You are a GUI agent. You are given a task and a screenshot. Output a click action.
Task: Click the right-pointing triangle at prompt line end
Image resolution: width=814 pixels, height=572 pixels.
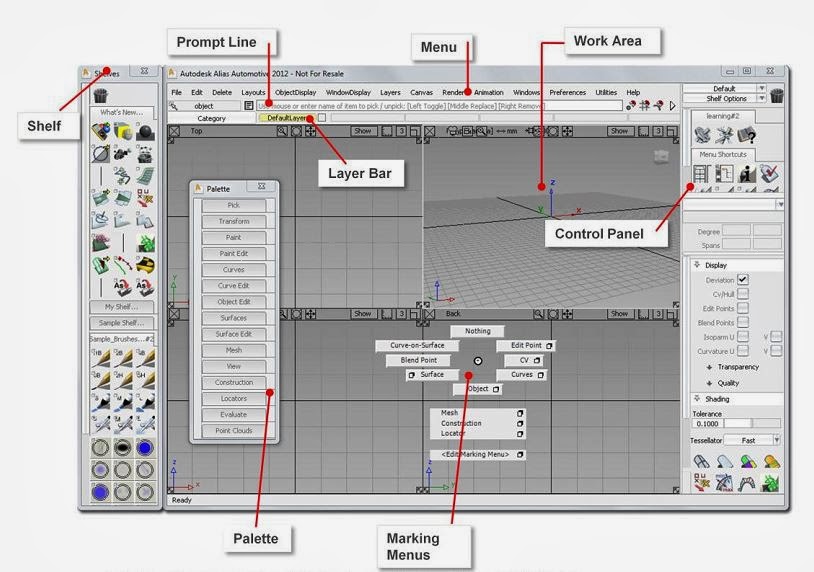pyautogui.click(x=672, y=106)
